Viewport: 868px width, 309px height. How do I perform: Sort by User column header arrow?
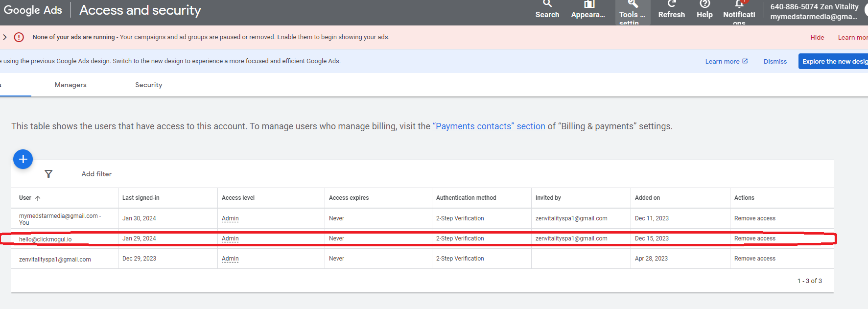[38, 198]
